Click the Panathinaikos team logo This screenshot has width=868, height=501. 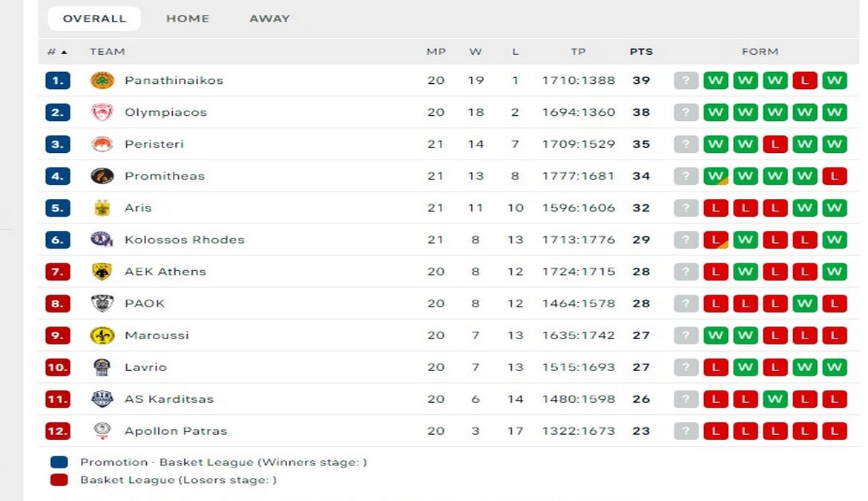(x=102, y=80)
